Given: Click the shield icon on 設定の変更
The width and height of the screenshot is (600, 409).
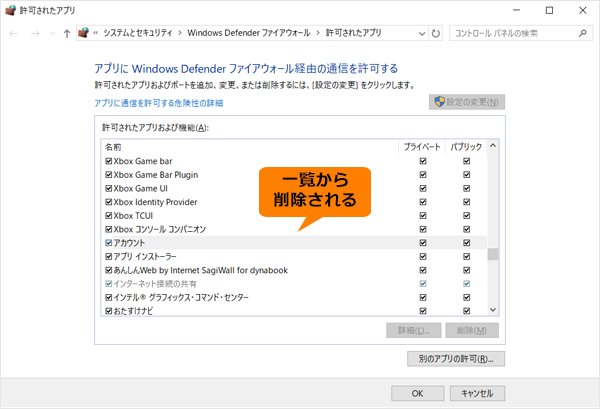Looking at the screenshot, I should coord(440,102).
